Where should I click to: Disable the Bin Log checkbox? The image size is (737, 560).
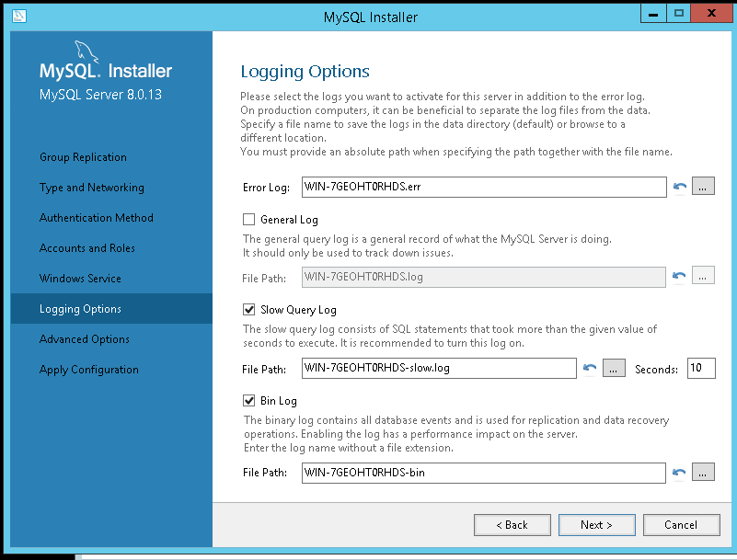[x=248, y=401]
